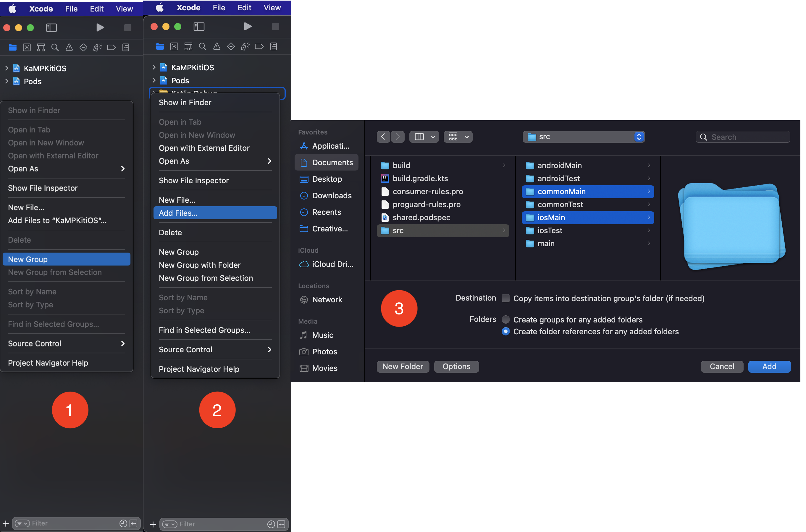806x532 pixels.
Task: Open Breakpoint navigator icon in left window
Action: [111, 48]
